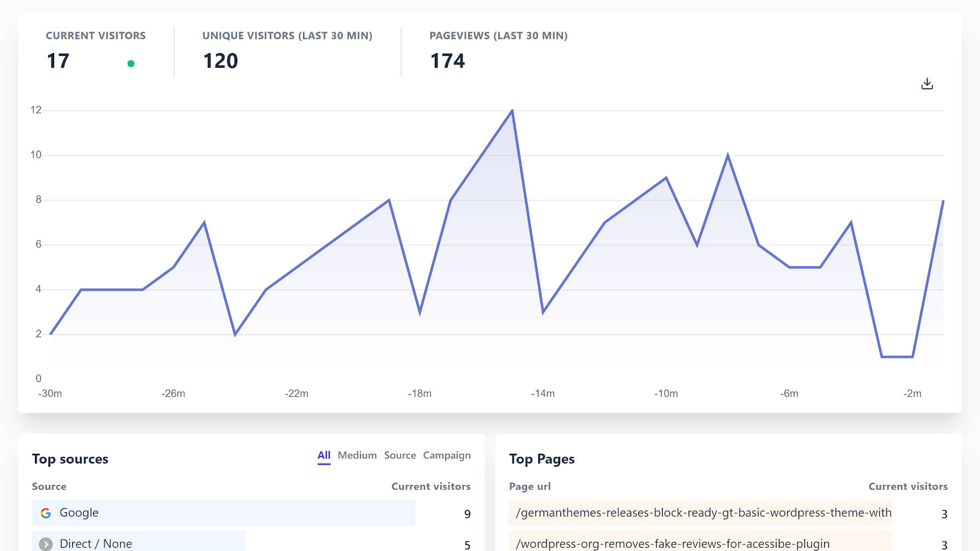Click the chart download/export icon
Viewport: 980px width, 551px height.
(x=927, y=84)
